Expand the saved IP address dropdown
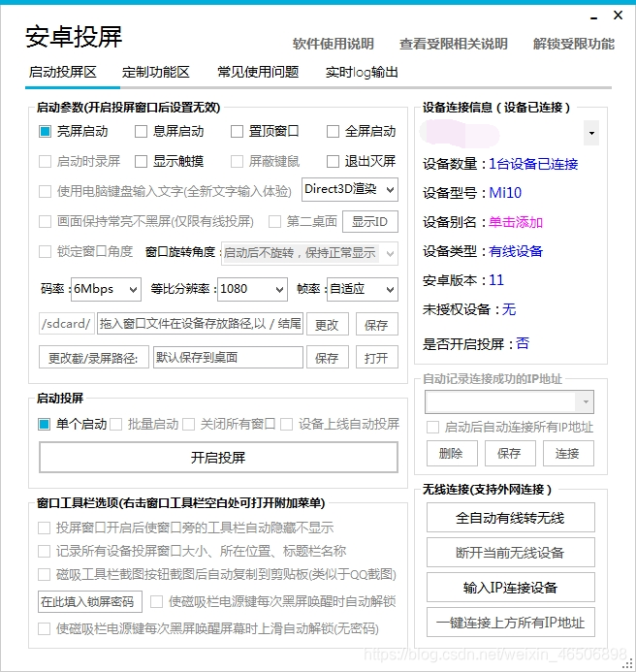Screen dimensions: 636x672 tap(586, 402)
